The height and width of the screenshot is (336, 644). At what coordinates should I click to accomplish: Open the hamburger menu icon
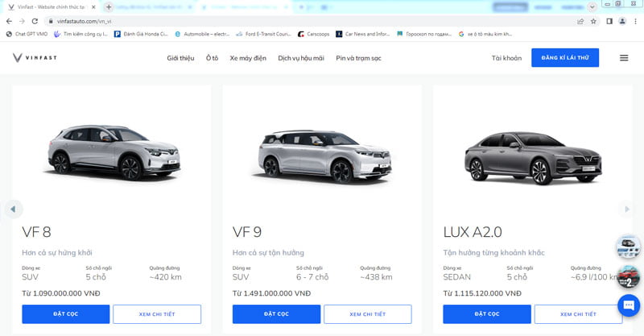tap(624, 57)
